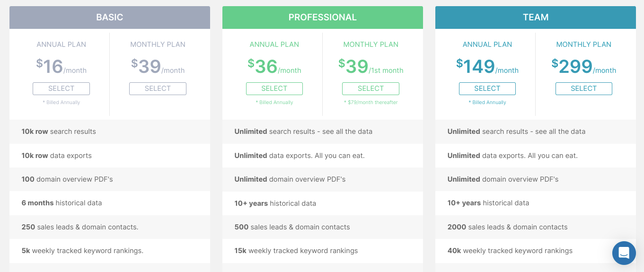This screenshot has height=272, width=644.
Task: Open the chat support bubble icon
Action: (x=624, y=253)
